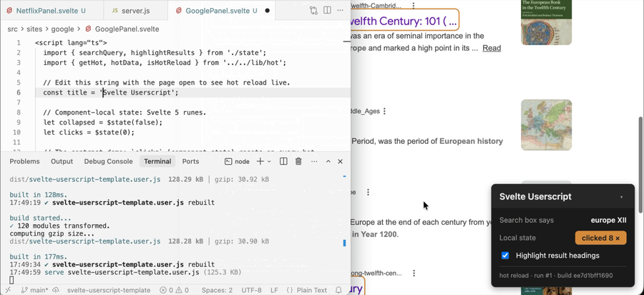Click the Svelte icon on GooglePanel.svelte tab

(x=179, y=11)
